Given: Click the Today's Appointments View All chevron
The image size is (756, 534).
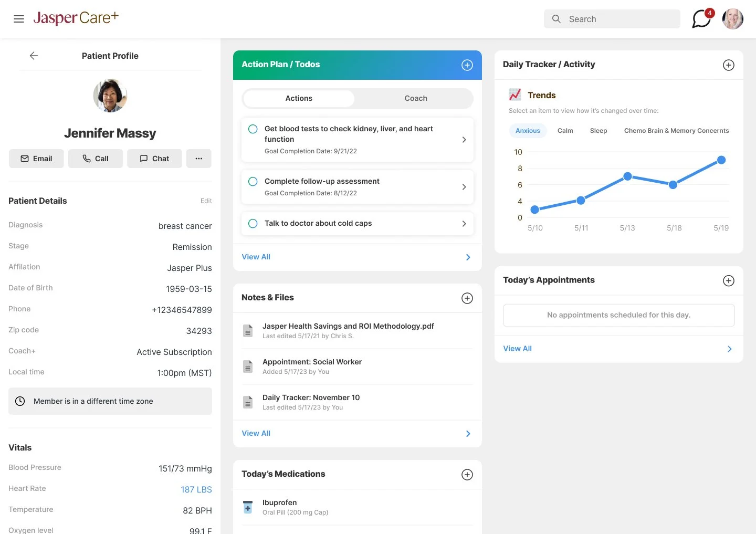Looking at the screenshot, I should 730,349.
